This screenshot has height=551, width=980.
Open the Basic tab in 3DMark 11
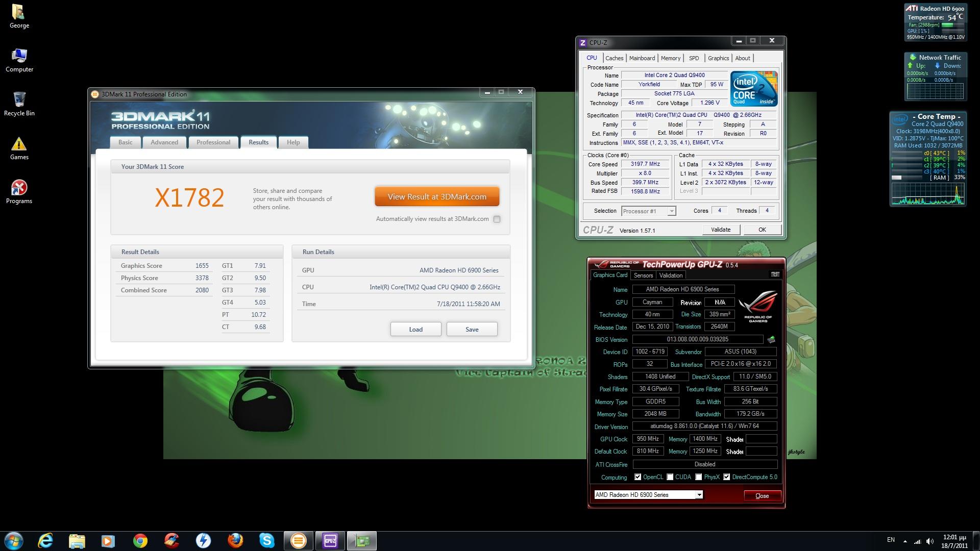[125, 142]
